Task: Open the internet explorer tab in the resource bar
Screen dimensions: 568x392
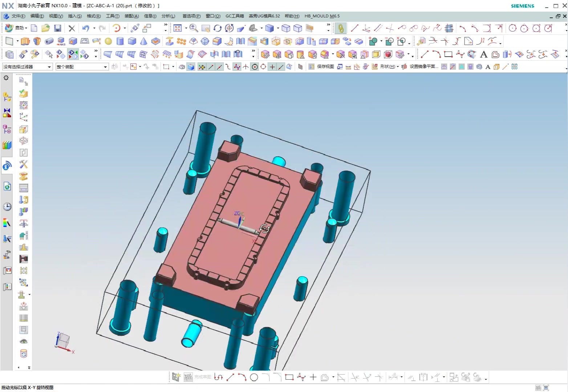Action: 7,187
